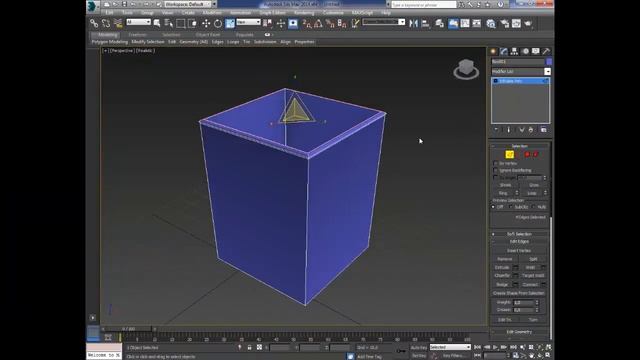Viewport: 640px width, 360px height.
Task: Toggle the Window/Crossing selection icon
Action: coord(192,23)
